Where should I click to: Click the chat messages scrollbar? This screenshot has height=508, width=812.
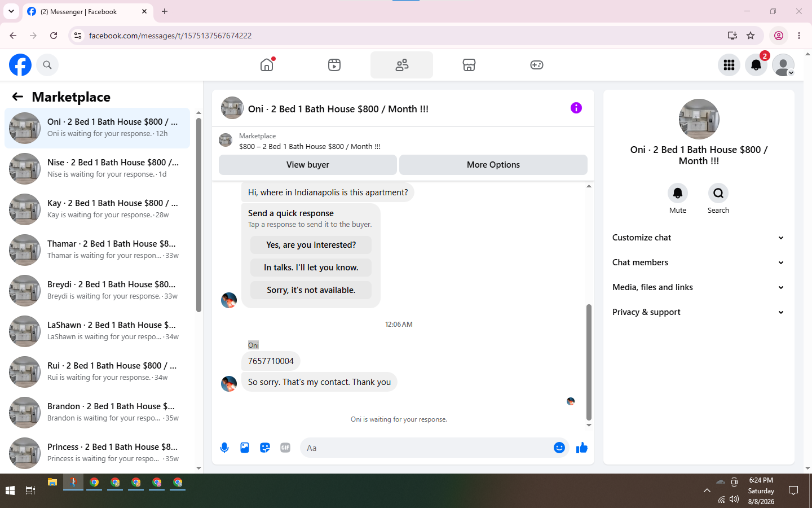pos(589,362)
